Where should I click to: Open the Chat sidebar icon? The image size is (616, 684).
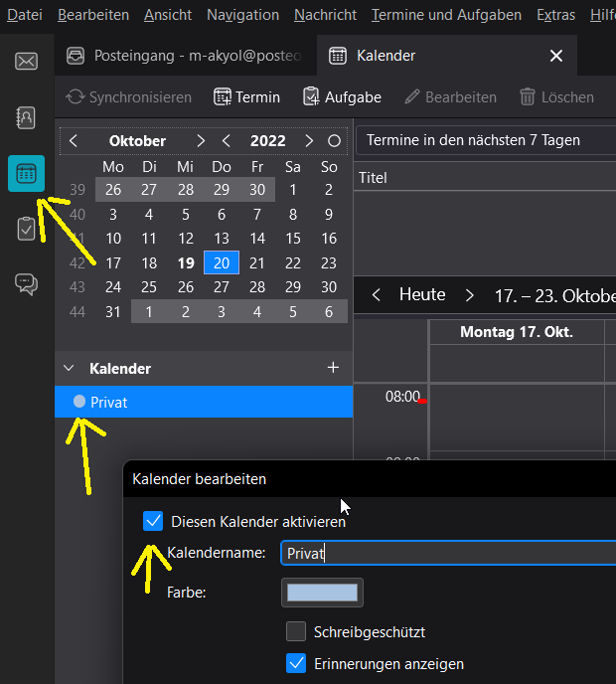pos(27,284)
